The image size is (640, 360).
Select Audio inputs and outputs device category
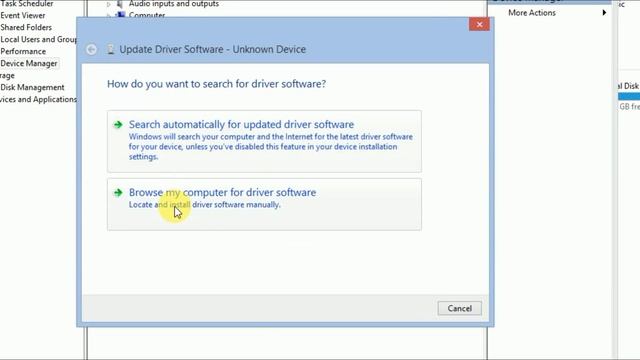[x=174, y=4]
